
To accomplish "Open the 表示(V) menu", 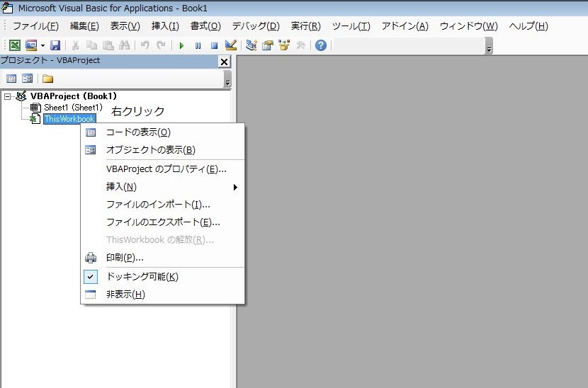I will 125,26.
